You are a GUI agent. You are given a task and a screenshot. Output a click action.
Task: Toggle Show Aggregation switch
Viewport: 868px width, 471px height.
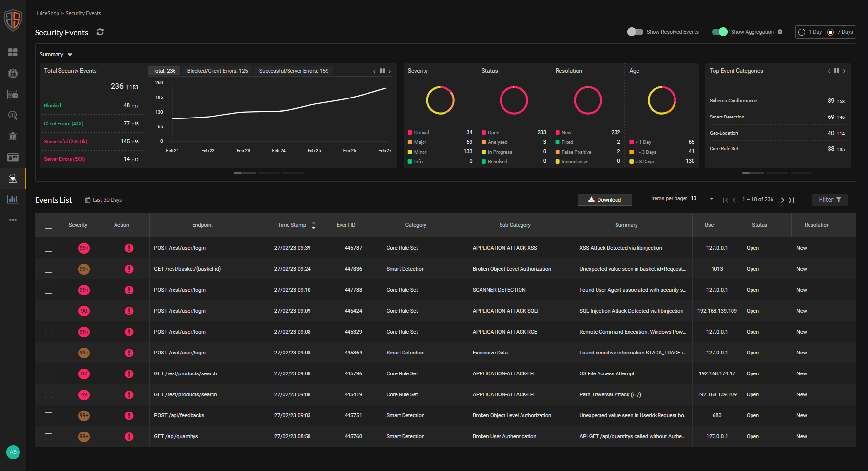tap(720, 32)
